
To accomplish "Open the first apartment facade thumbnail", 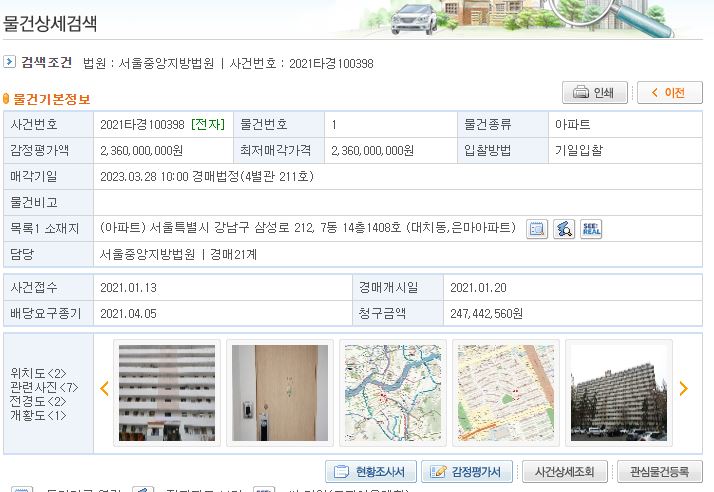I will [x=166, y=392].
